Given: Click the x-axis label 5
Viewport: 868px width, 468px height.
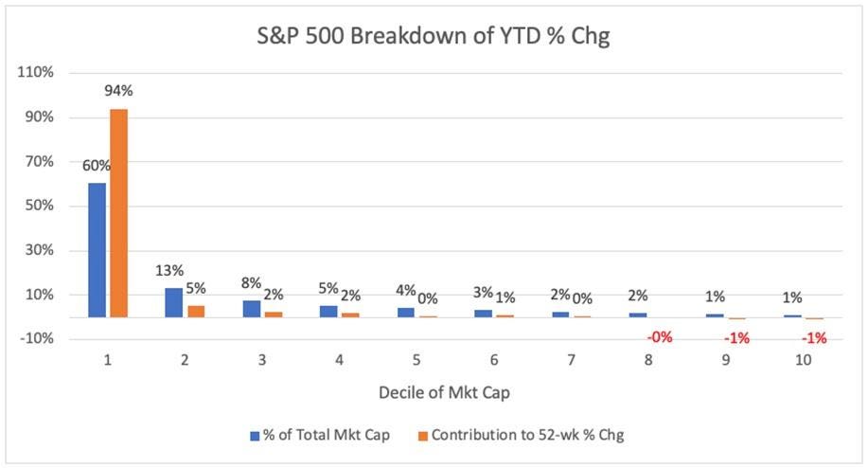Looking at the screenshot, I should coord(416,360).
